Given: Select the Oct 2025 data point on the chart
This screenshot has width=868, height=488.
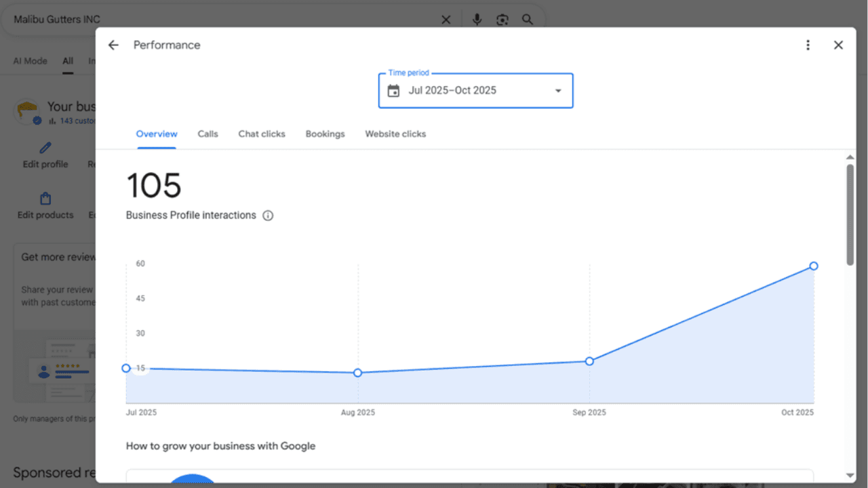Looking at the screenshot, I should point(814,266).
